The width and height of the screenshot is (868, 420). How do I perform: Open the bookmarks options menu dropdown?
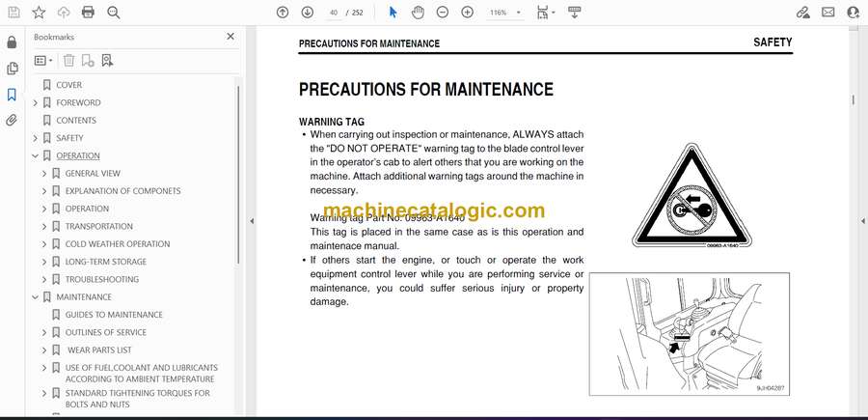pos(43,61)
